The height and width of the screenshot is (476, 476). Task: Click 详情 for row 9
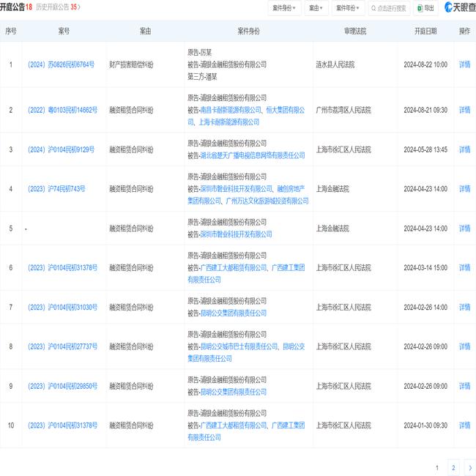pos(464,386)
